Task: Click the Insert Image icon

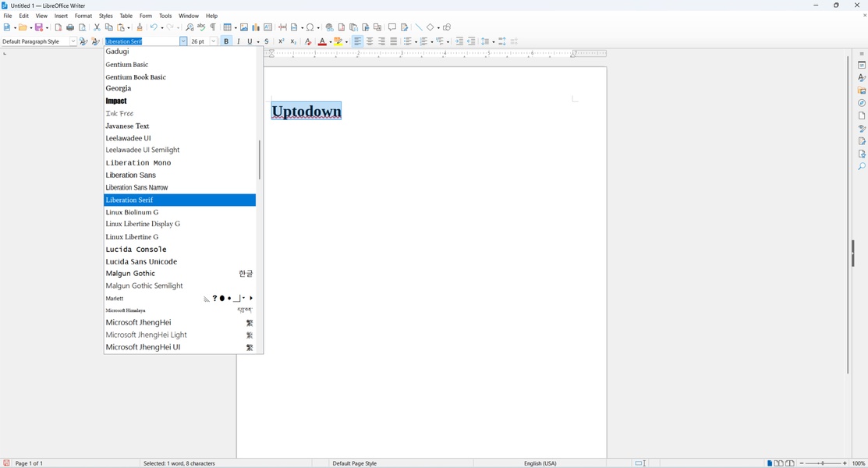Action: point(243,27)
